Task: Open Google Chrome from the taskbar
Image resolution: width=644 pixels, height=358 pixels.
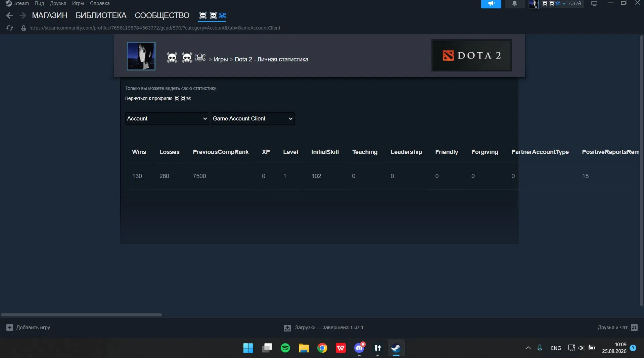Action: [322, 348]
